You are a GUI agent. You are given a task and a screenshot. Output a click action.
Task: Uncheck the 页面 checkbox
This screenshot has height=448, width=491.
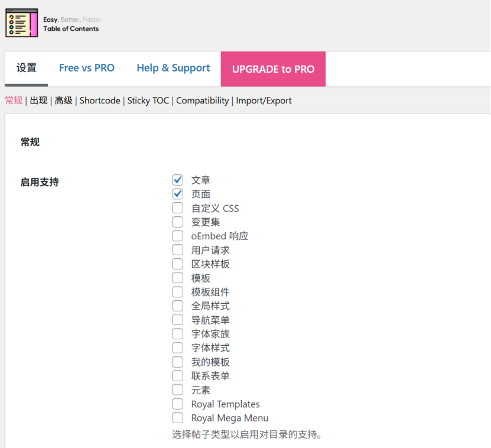pos(177,194)
